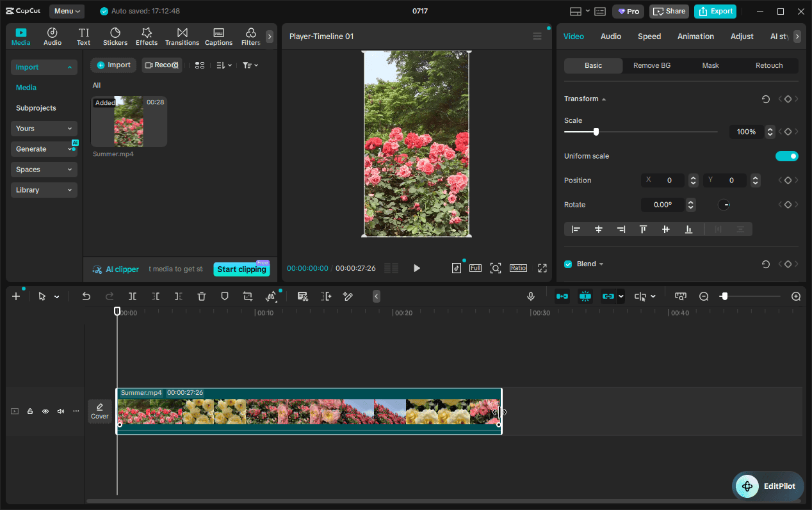Hide the main track with eye icon
The width and height of the screenshot is (812, 510).
point(45,411)
